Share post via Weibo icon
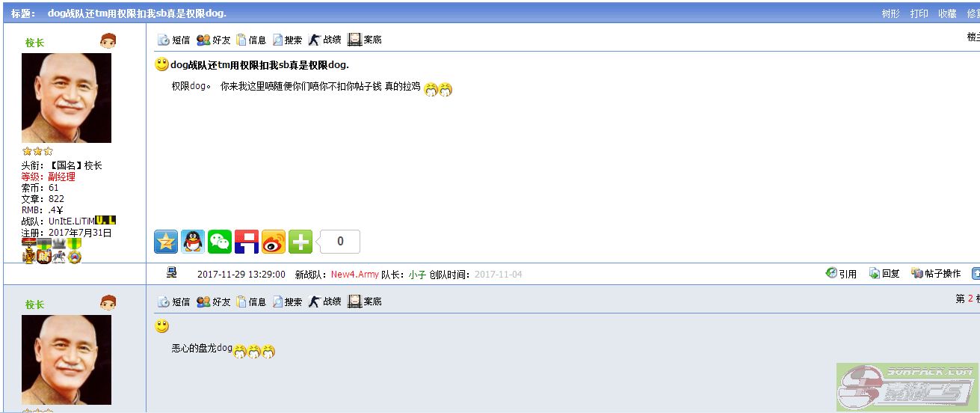 click(x=274, y=242)
